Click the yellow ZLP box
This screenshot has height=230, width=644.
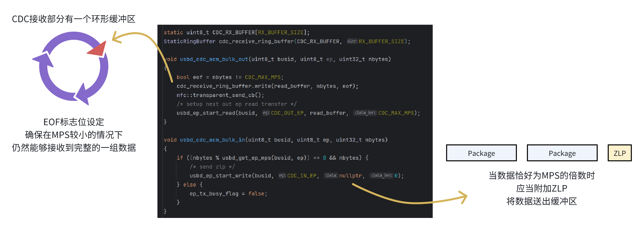tap(620, 153)
